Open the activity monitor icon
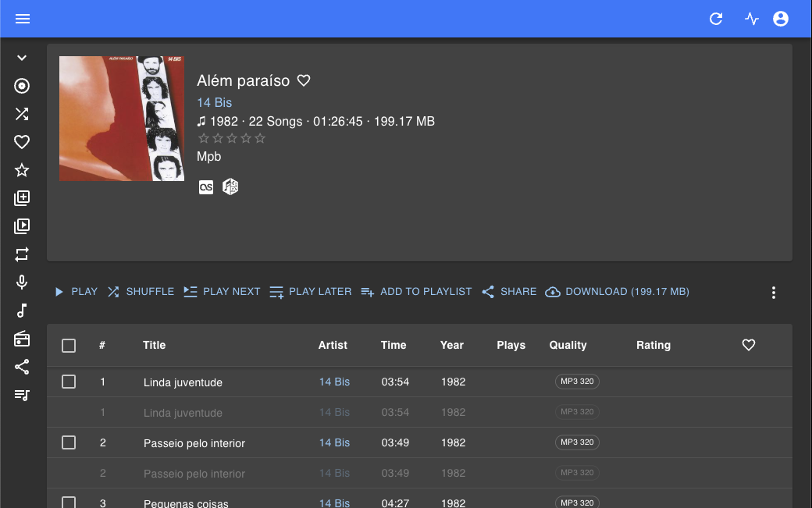Screen dimensions: 812x508 pos(752,19)
